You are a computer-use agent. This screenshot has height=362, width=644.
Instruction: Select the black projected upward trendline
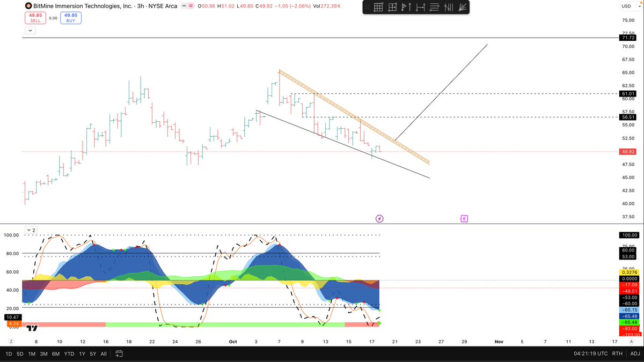point(440,93)
